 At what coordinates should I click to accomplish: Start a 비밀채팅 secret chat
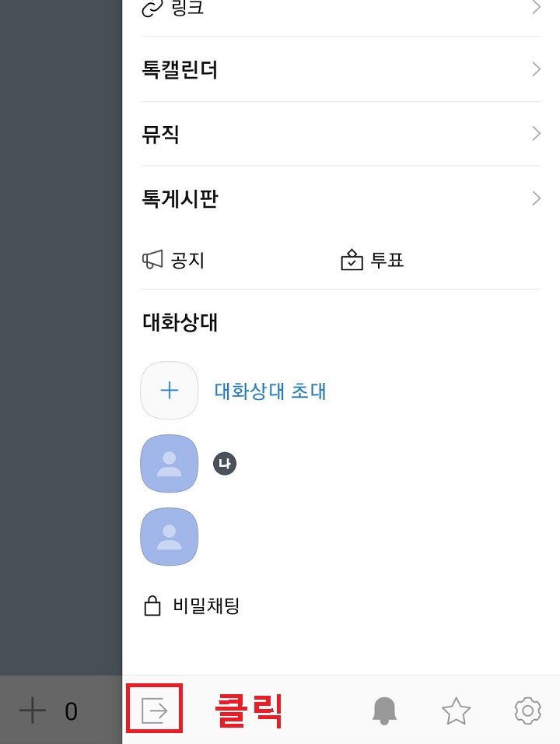[191, 605]
